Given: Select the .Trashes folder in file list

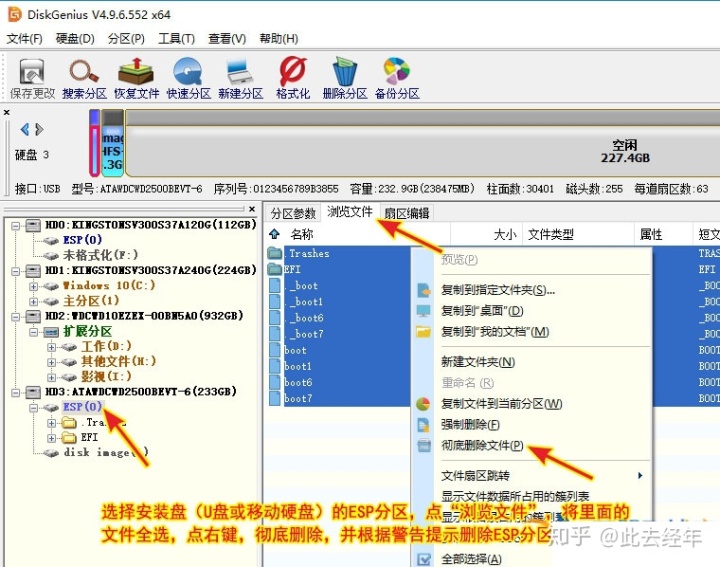Looking at the screenshot, I should tap(309, 253).
